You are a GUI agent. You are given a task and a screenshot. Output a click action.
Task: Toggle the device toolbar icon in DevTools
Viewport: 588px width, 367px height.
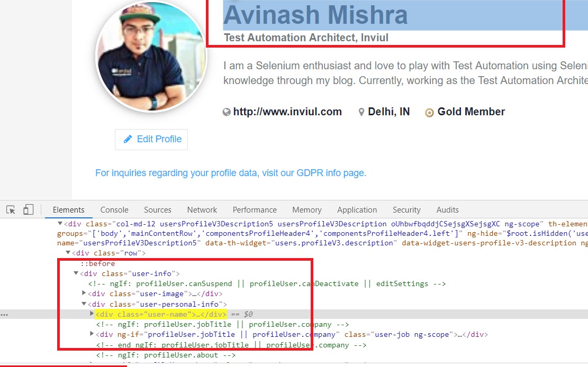28,209
